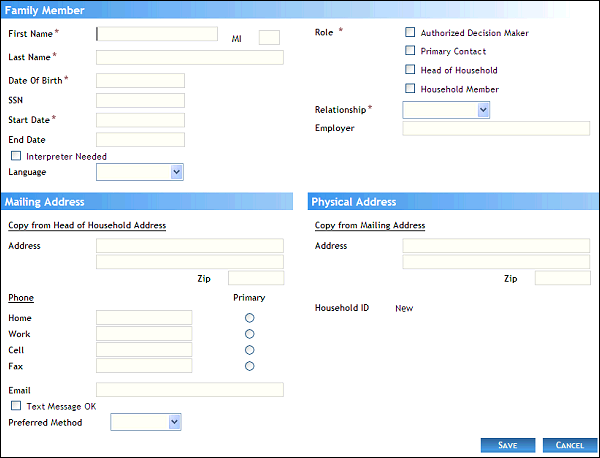Click into the Date Of Birth field
600x458 pixels.
click(140, 80)
